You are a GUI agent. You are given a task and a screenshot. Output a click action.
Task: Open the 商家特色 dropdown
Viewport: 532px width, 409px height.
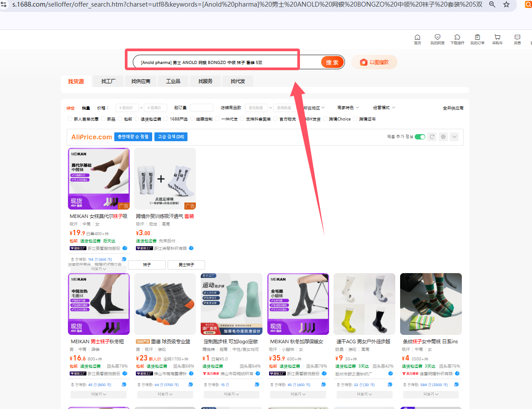[x=348, y=108]
